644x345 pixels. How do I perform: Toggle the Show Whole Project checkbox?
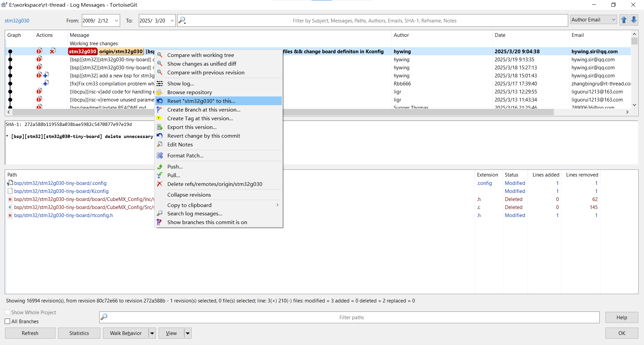[8, 312]
